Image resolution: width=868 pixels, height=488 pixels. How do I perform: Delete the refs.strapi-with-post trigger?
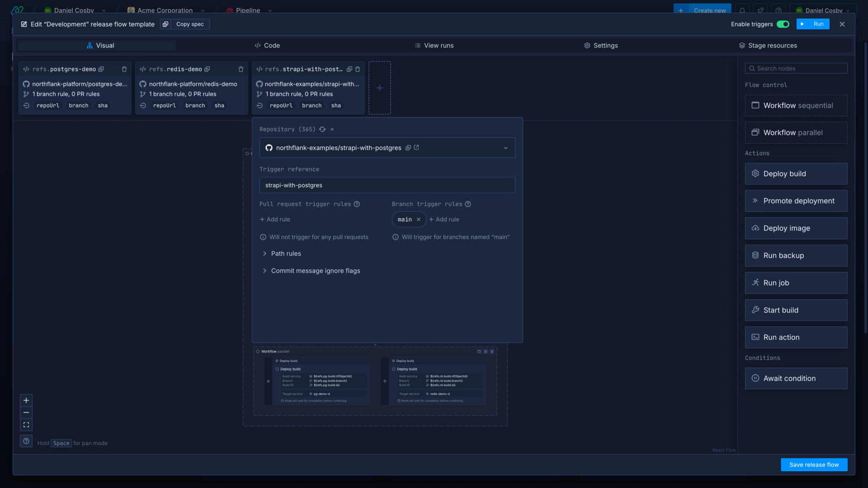[x=358, y=69]
